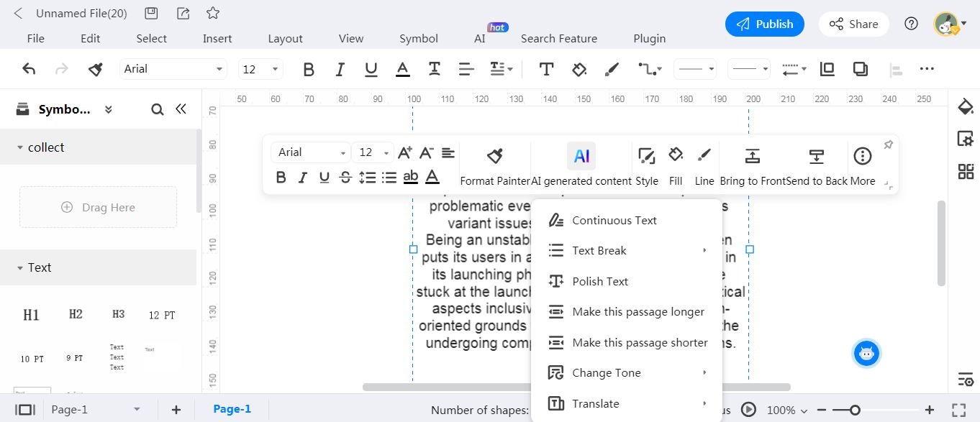Open help via the question mark icon

coord(912,24)
